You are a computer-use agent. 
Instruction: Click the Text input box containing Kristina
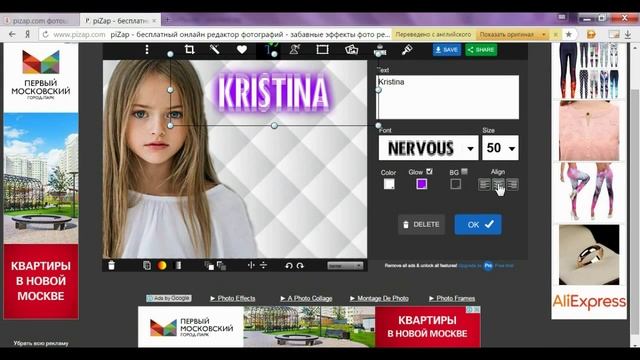click(x=447, y=97)
